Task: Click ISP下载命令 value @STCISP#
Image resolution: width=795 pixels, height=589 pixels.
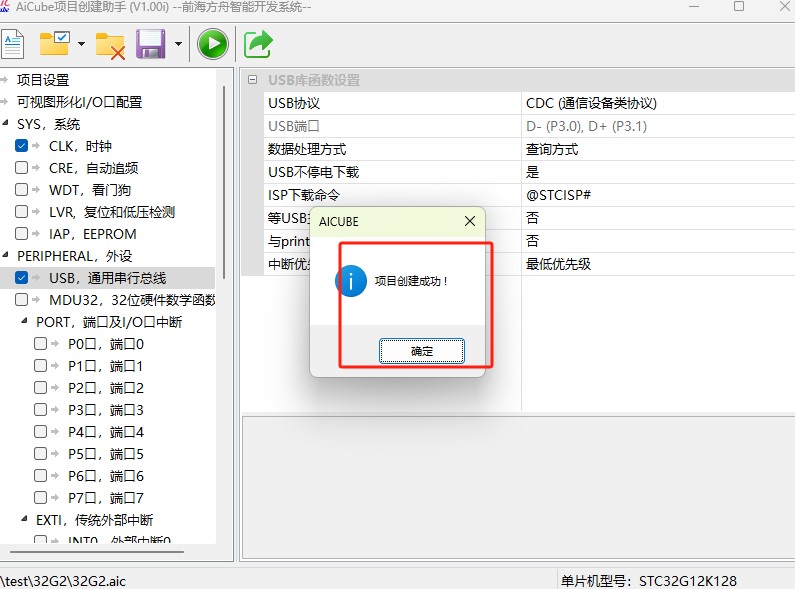Action: coord(558,195)
